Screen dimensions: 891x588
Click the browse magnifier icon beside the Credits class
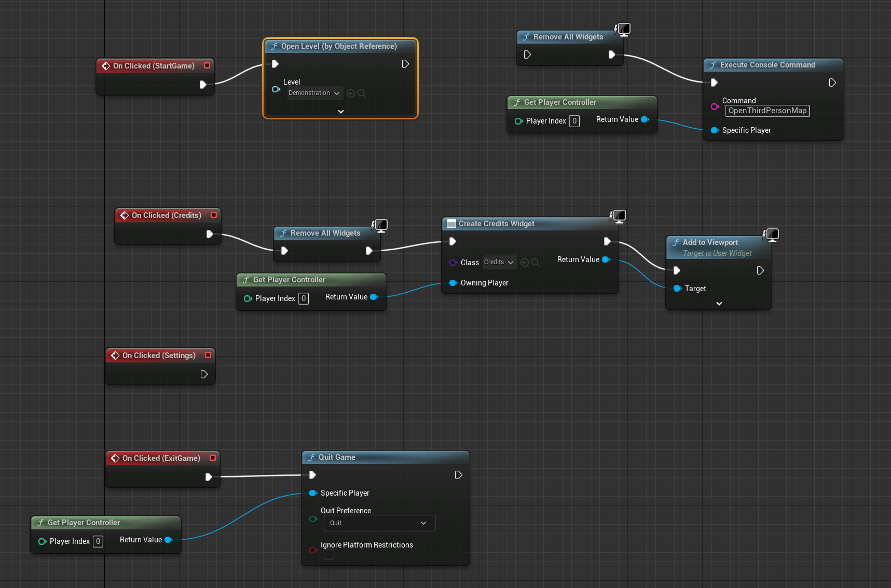(536, 263)
